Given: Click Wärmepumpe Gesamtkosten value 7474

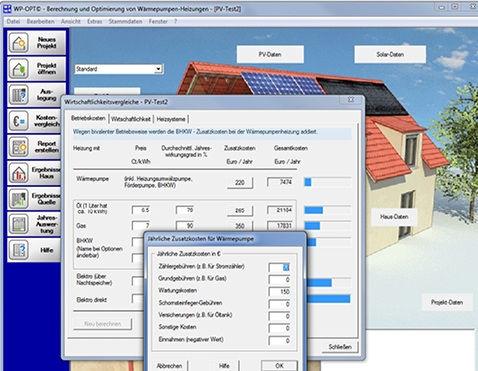Looking at the screenshot, I should click(280, 182).
